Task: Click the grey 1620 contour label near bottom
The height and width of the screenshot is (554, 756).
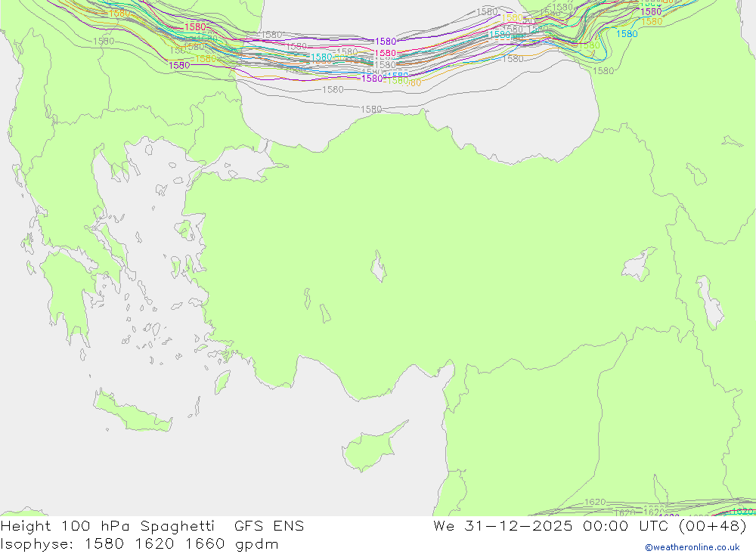Action: click(x=594, y=502)
